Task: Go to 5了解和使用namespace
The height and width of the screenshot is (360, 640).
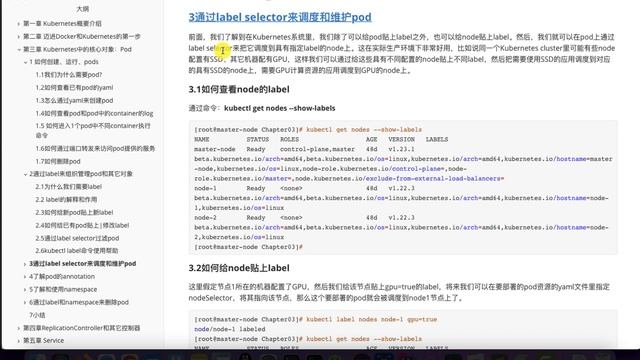Action: point(63,289)
